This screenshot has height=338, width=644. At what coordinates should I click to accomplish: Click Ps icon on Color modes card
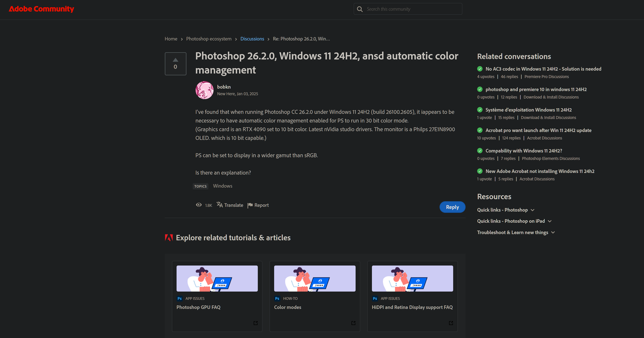(277, 298)
